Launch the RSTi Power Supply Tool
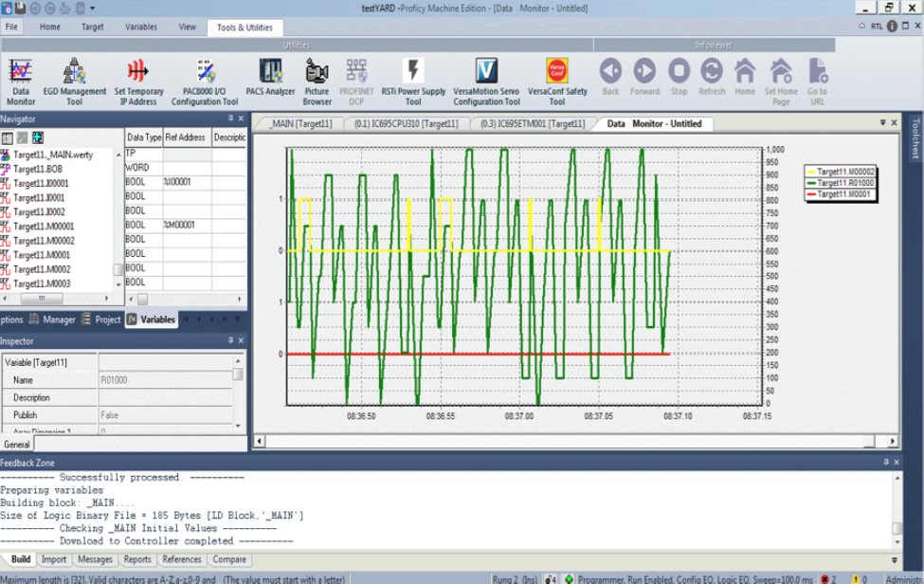Screen dimensions: 924x584 point(413,82)
